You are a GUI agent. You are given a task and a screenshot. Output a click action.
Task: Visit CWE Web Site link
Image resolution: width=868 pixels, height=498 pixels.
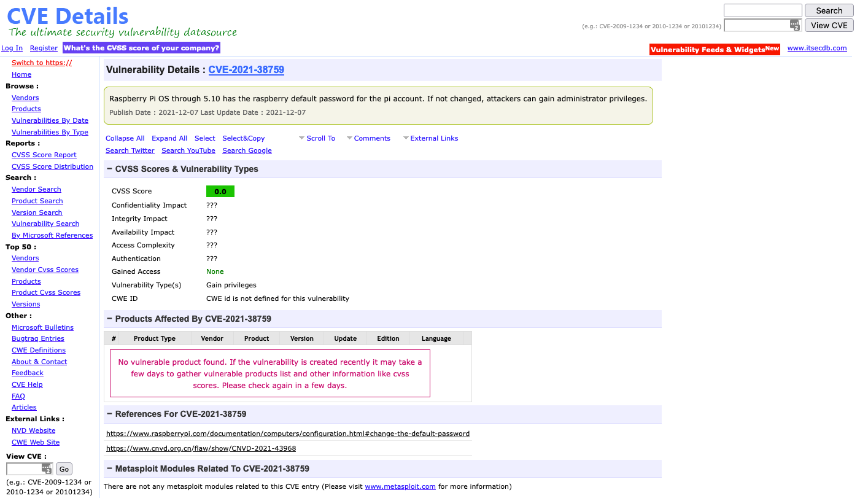[36, 442]
